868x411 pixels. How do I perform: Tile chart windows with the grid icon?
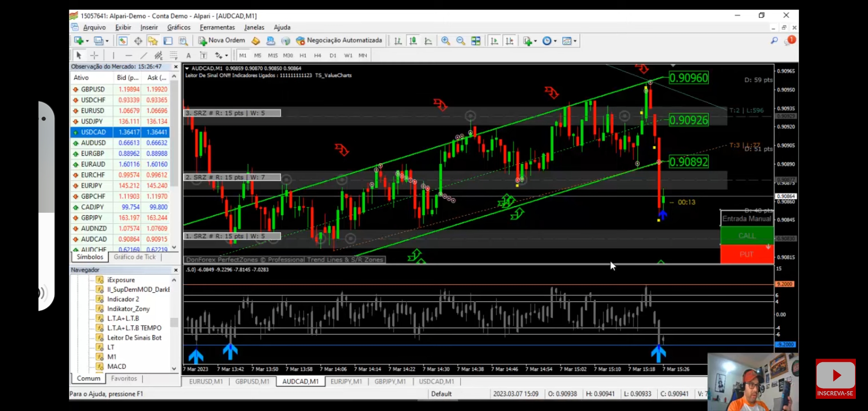click(x=476, y=41)
